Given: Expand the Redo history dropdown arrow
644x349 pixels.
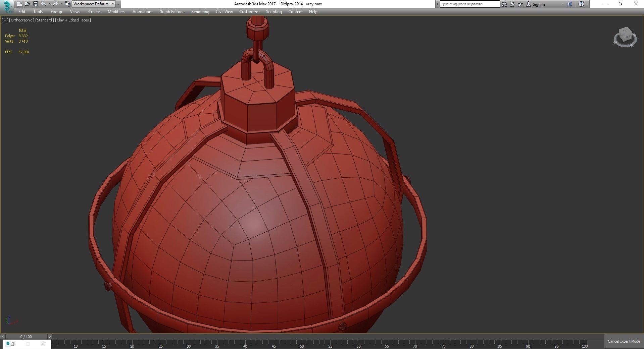Looking at the screenshot, I should pos(61,4).
